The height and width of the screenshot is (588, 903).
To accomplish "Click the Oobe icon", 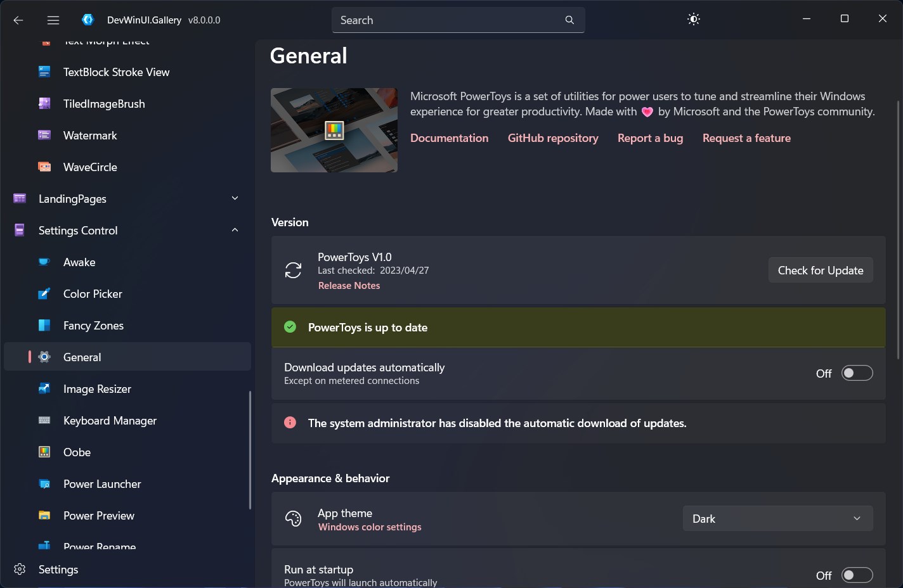I will point(44,452).
